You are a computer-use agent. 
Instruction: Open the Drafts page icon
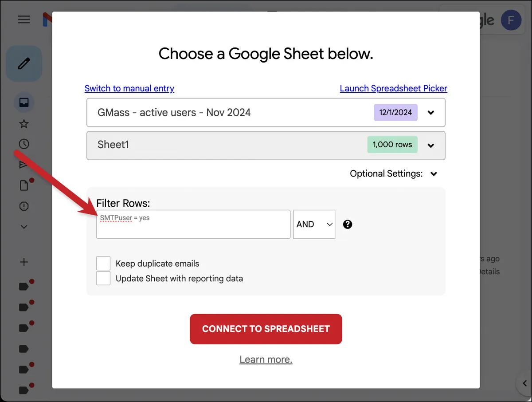pos(24,185)
